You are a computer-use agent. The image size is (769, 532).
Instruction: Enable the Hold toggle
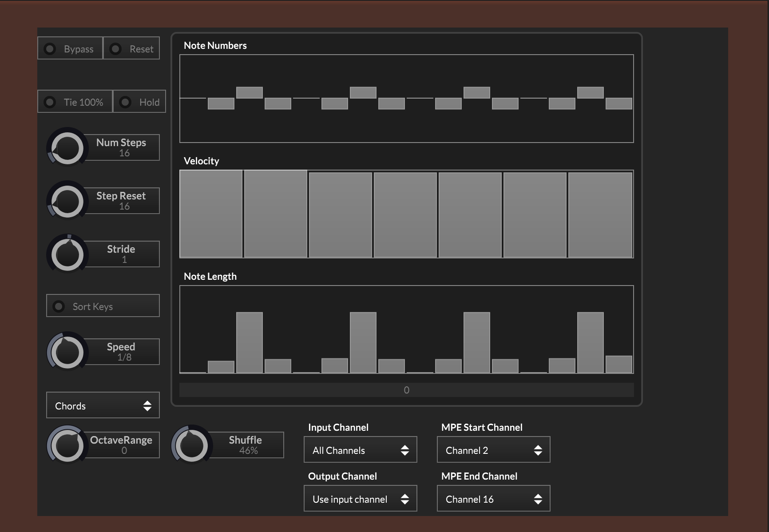pos(139,101)
